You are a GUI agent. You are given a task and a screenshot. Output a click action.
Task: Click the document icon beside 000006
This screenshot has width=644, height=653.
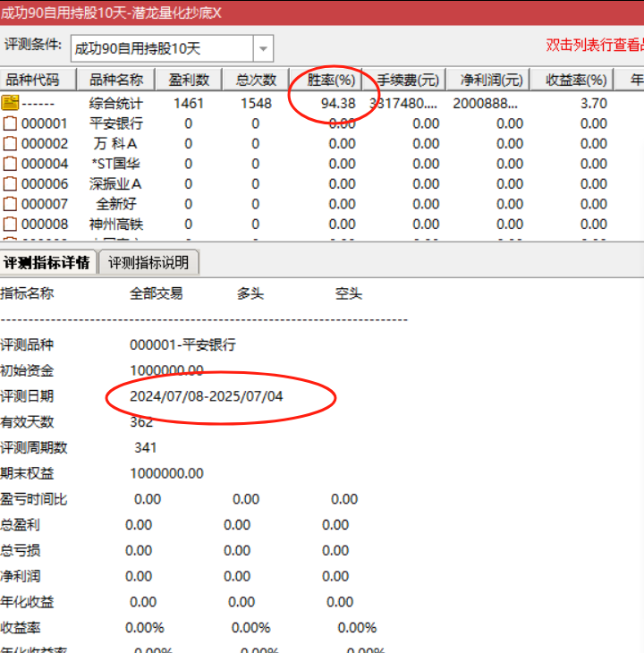[x=10, y=183]
